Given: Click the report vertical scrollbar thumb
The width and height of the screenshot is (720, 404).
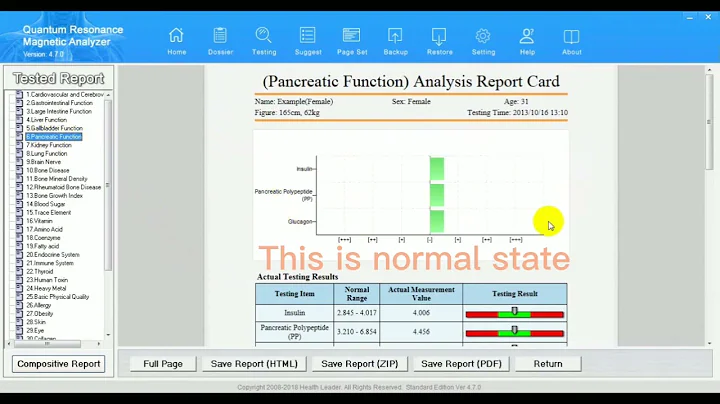Looking at the screenshot, I should [x=709, y=122].
